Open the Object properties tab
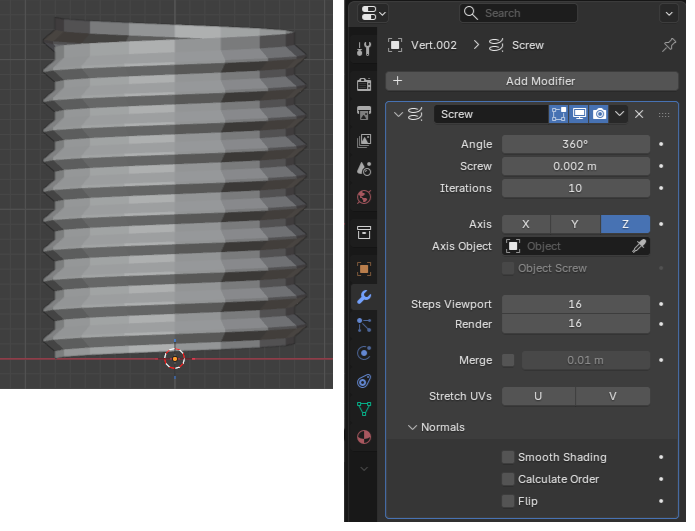This screenshot has height=531, width=695. [364, 269]
